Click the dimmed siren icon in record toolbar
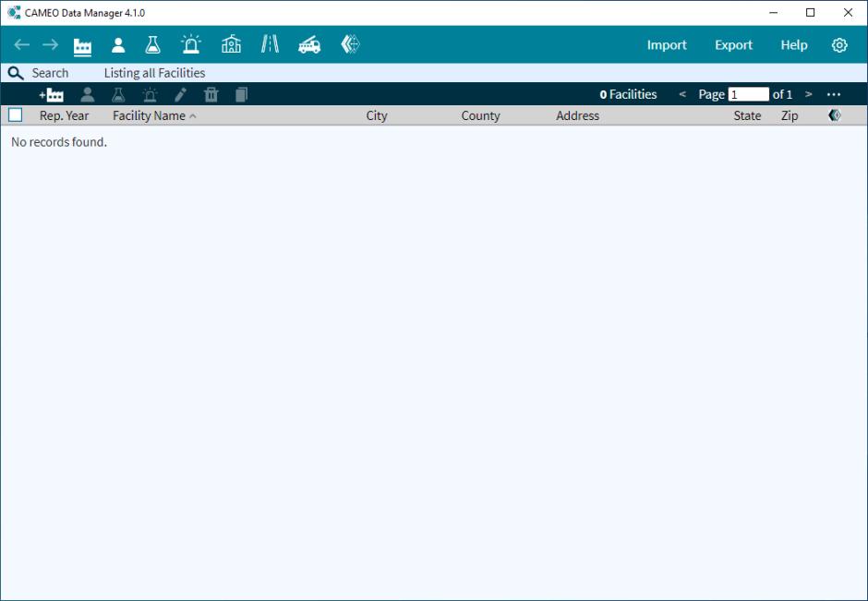The height and width of the screenshot is (601, 868). [150, 95]
